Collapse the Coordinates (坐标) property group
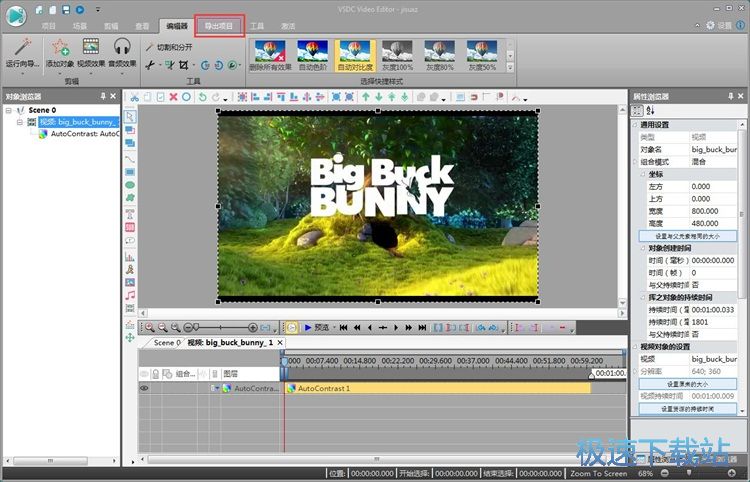 (643, 175)
